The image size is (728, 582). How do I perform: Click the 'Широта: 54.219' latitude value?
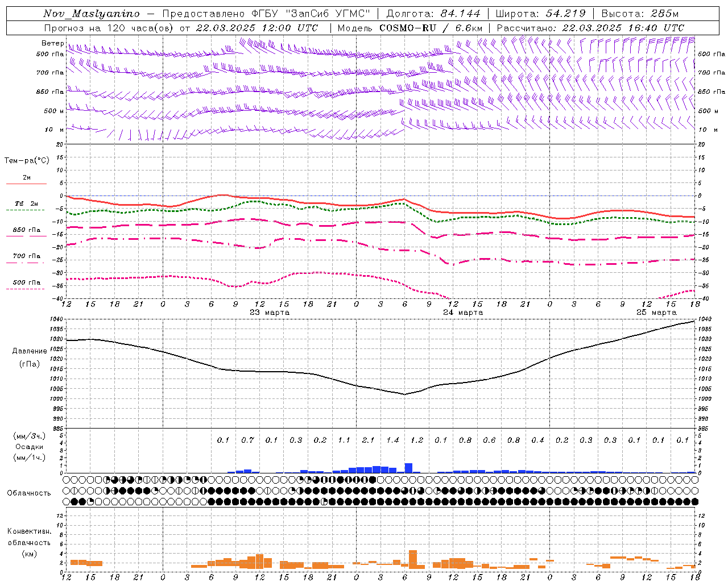click(540, 14)
